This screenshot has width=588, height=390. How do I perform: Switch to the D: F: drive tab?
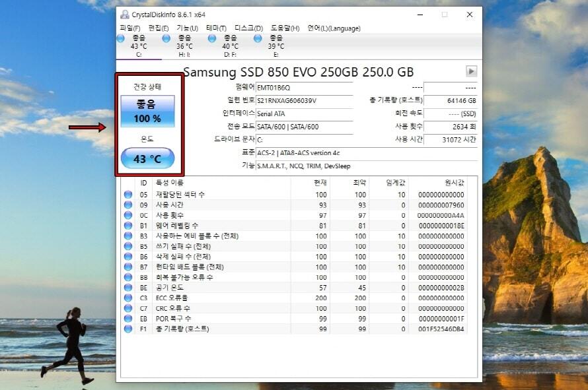(231, 46)
